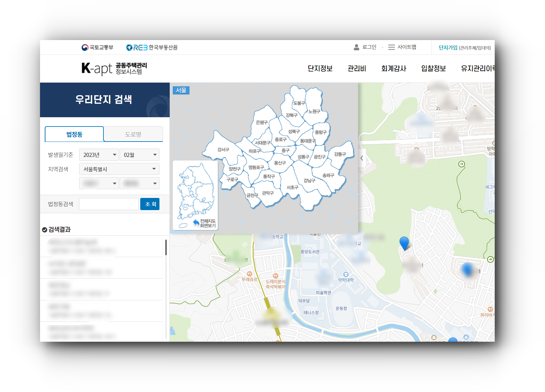Open the 입찰정보 menu
Viewport: 545px width, 392px height.
pos(434,69)
